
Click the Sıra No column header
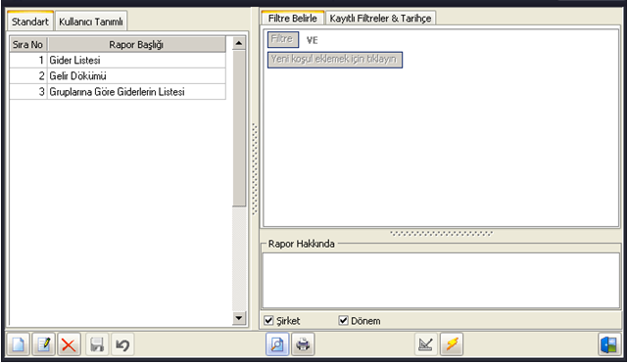coord(28,44)
